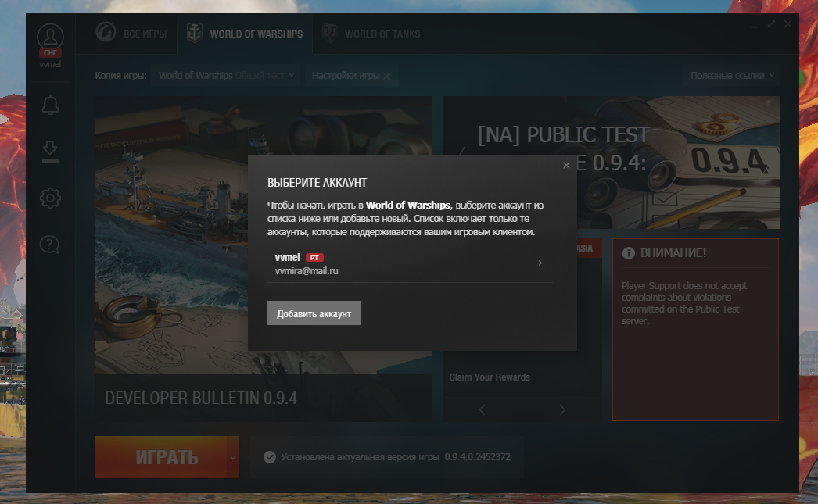
Task: Maximize the Game Center window
Action: [771, 24]
